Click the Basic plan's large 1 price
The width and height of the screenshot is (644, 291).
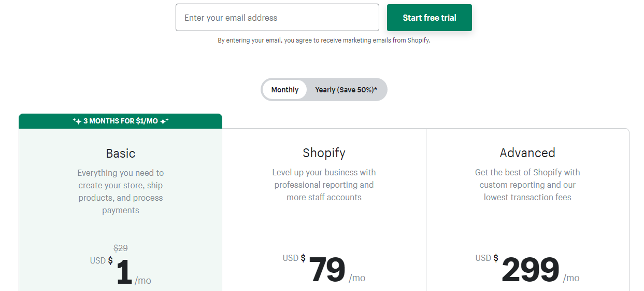coord(124,272)
